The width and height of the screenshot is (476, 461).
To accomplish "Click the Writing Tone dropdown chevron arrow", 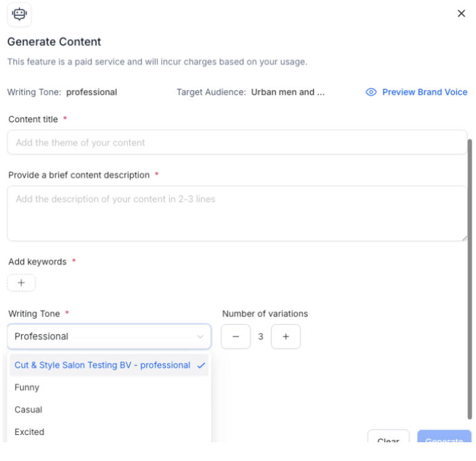I will [x=200, y=336].
